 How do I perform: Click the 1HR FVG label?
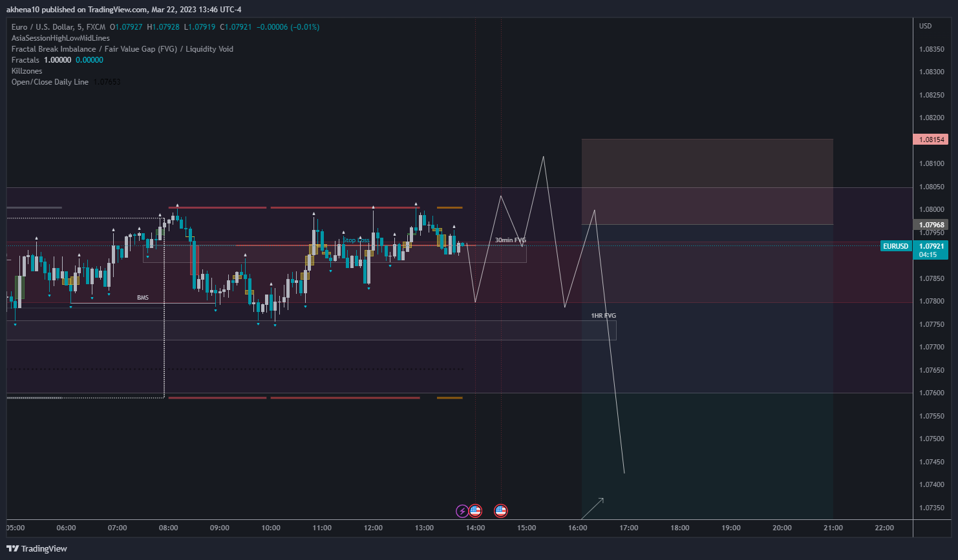click(604, 316)
